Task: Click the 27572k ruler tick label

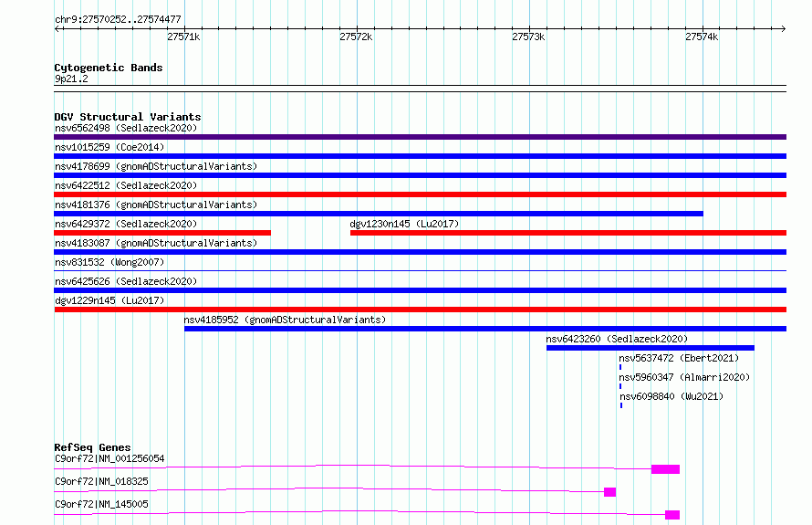Action: 356,37
